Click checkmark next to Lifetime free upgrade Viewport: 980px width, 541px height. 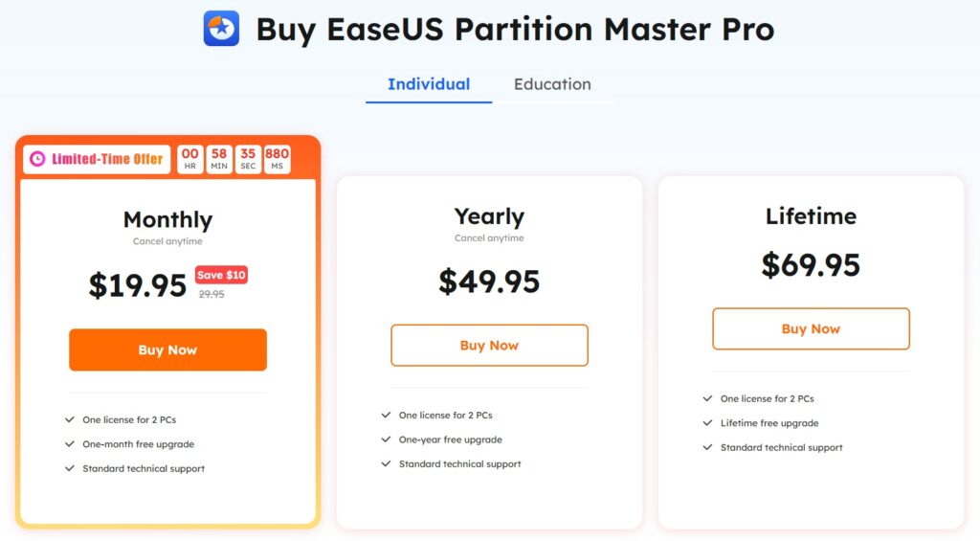click(x=708, y=423)
